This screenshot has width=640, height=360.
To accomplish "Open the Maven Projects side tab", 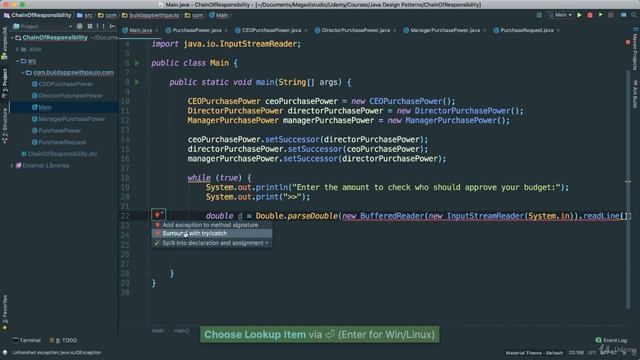I will pyautogui.click(x=635, y=49).
